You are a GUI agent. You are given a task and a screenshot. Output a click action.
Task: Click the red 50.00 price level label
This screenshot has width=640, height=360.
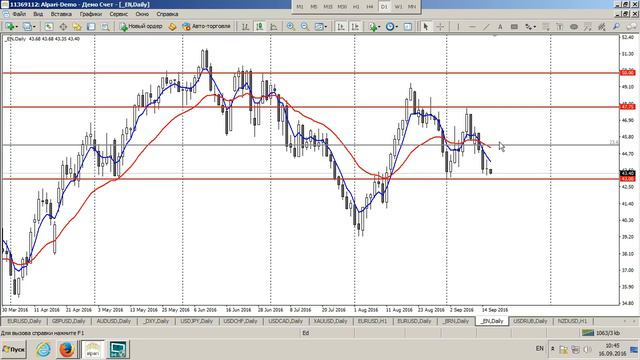tap(627, 73)
